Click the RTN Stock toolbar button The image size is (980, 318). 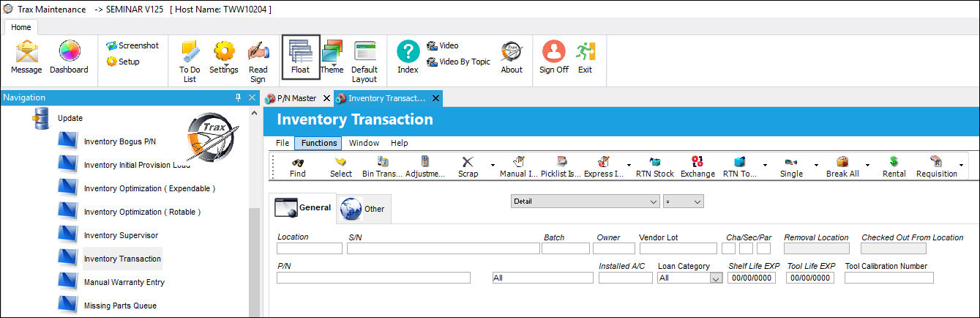pyautogui.click(x=654, y=168)
